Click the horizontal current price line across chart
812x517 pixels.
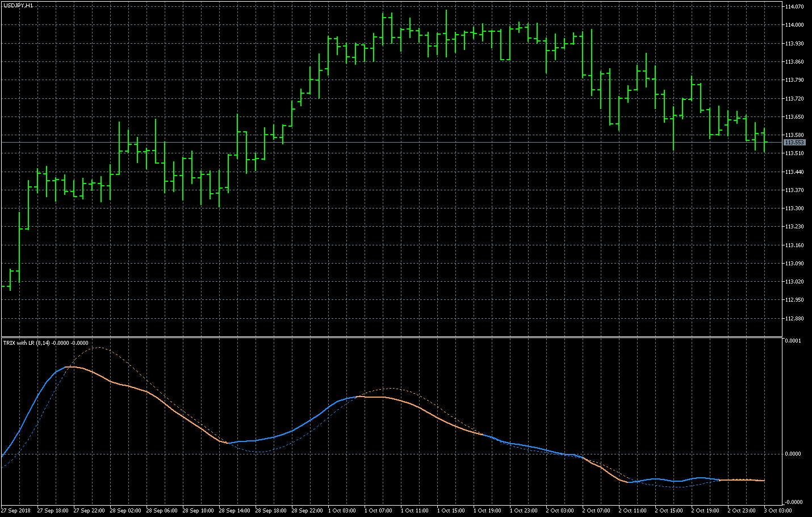click(397, 142)
